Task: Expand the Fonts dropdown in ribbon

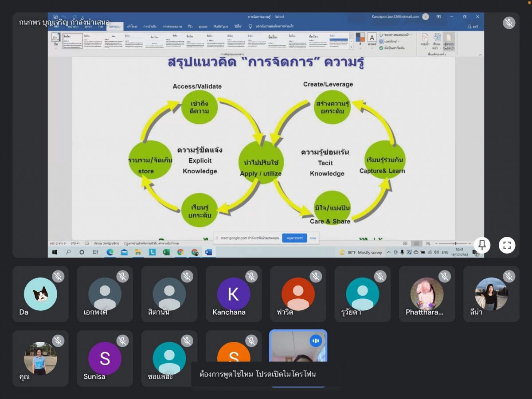Action: pos(372,40)
